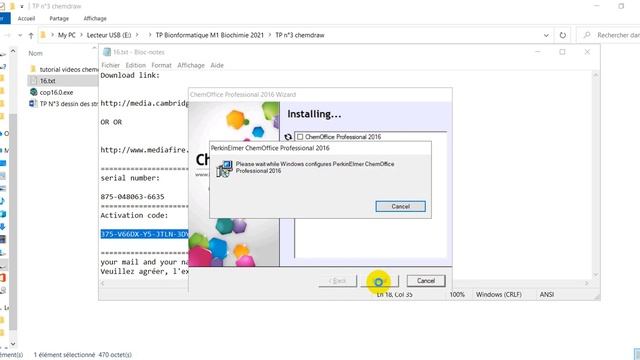Cancel the Windows configuration dialog
640x360 pixels.
point(400,206)
